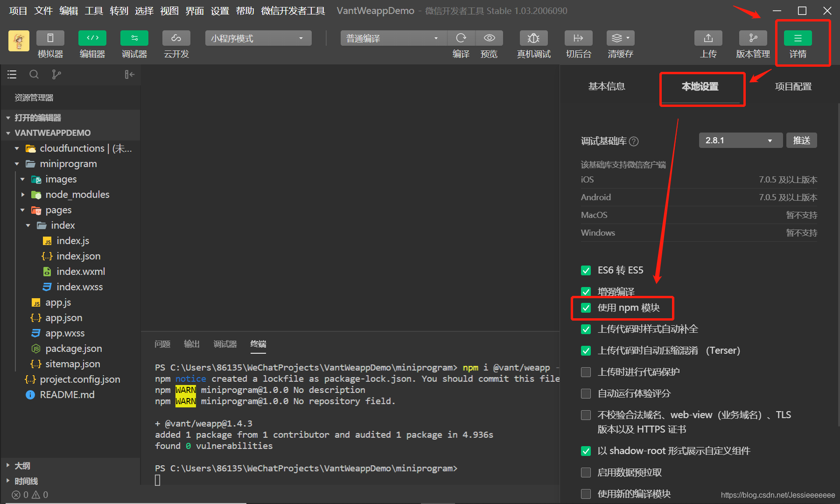Open the 普通编译 compile mode dropdown
840x504 pixels.
click(x=393, y=38)
